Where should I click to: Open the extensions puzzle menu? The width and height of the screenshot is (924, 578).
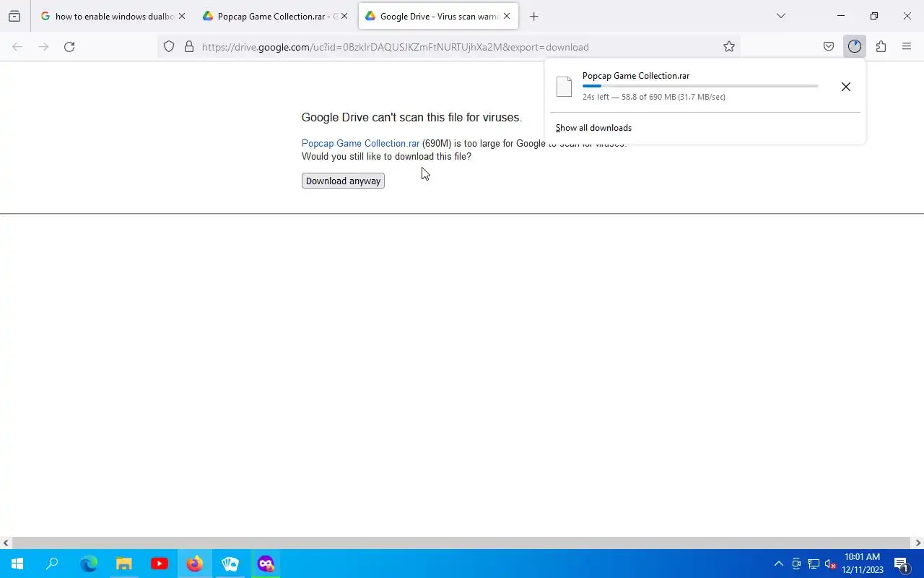[x=881, y=47]
